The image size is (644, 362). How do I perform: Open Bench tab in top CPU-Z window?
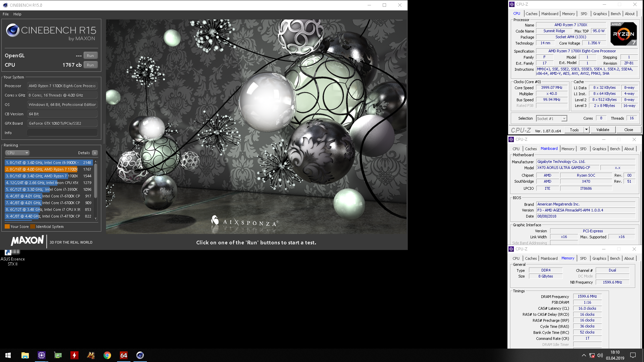[x=615, y=14]
